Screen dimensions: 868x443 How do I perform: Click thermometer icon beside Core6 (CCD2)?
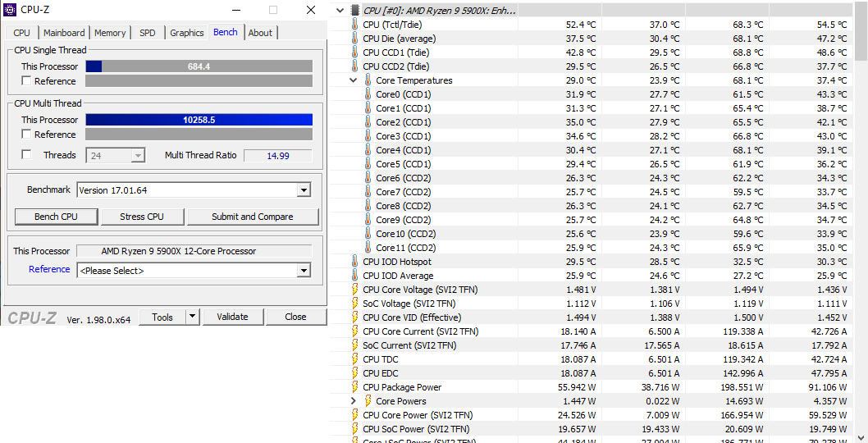(x=368, y=178)
